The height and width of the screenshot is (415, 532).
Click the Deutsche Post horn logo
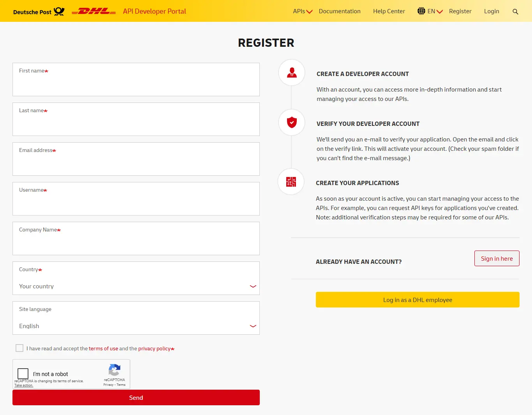59,11
